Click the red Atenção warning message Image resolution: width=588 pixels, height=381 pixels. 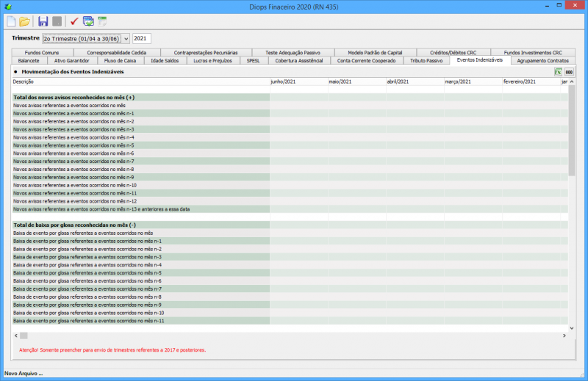pos(112,350)
